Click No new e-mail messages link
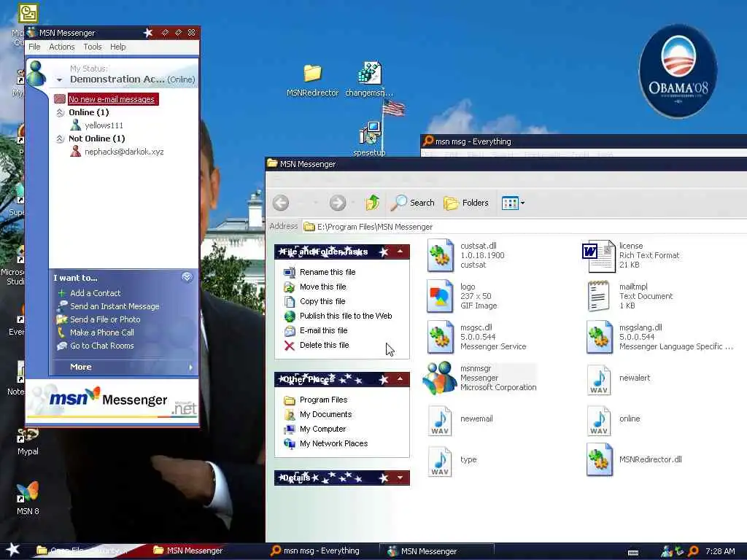 pyautogui.click(x=112, y=99)
